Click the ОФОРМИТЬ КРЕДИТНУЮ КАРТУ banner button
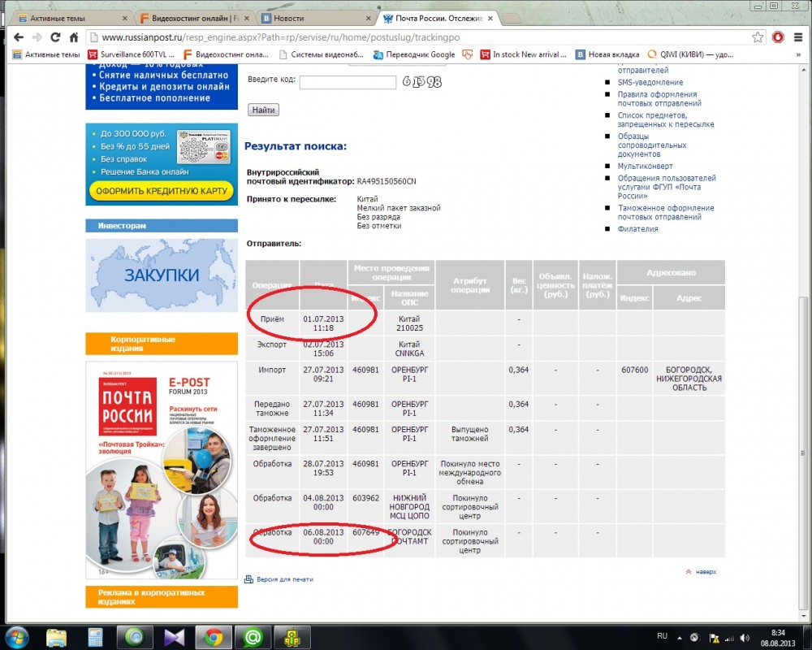 point(161,192)
